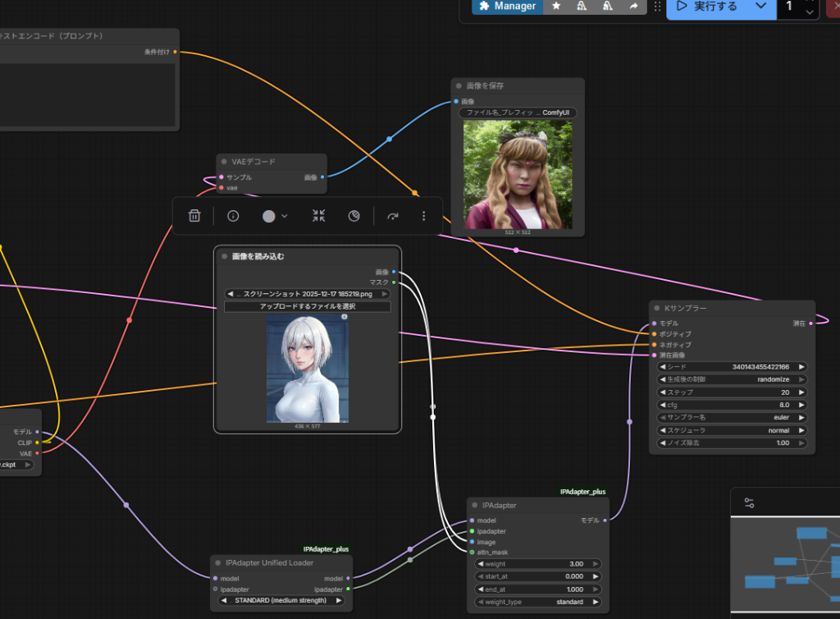Open the weight_type standard combo box
The height and width of the screenshot is (619, 840).
pyautogui.click(x=538, y=602)
